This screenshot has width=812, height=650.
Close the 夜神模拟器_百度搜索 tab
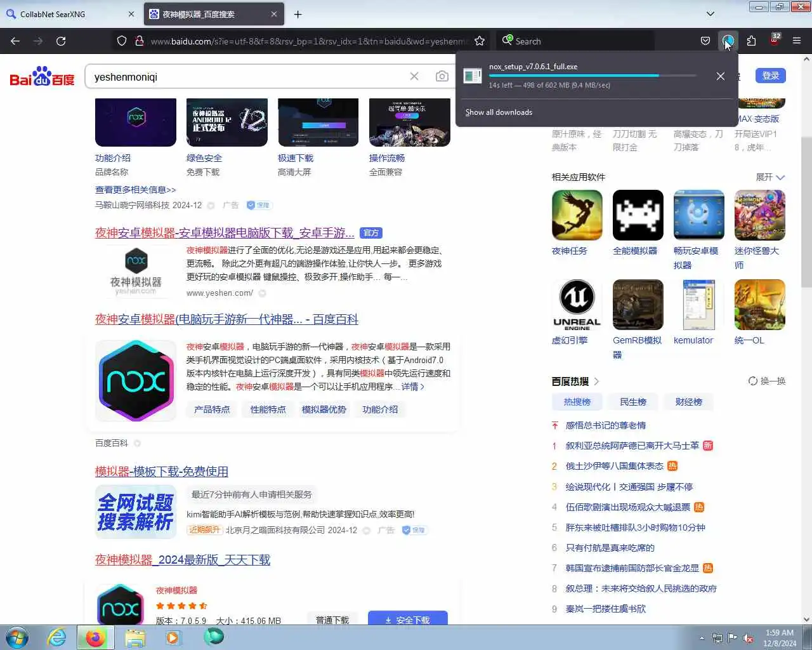pos(274,14)
